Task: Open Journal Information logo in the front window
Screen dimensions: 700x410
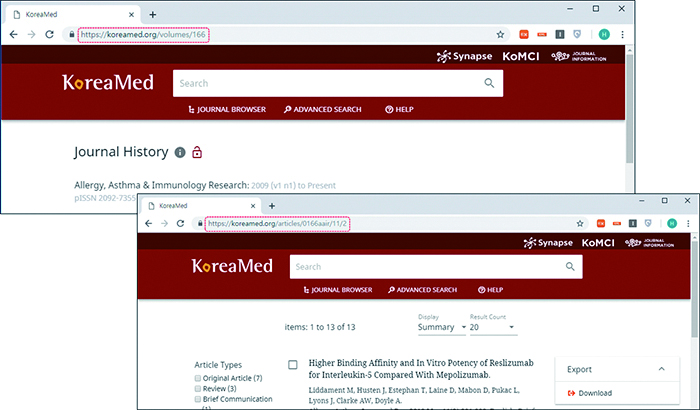Action: tap(650, 243)
